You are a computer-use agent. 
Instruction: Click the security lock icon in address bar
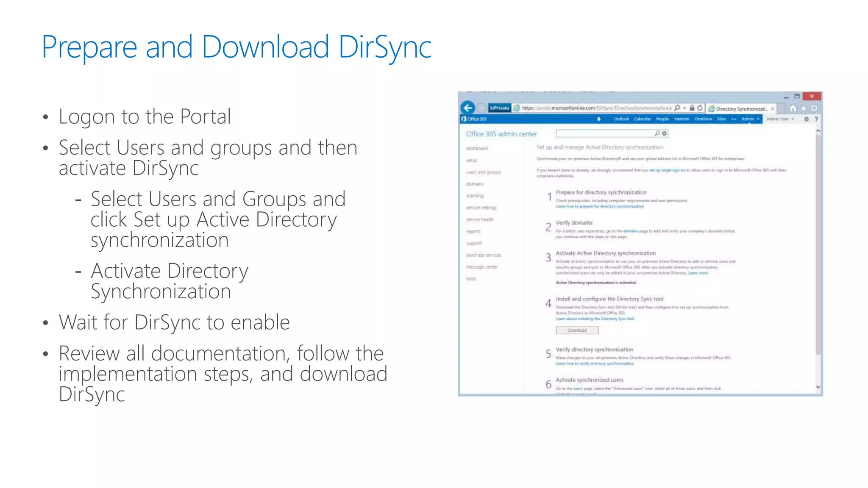coord(692,108)
